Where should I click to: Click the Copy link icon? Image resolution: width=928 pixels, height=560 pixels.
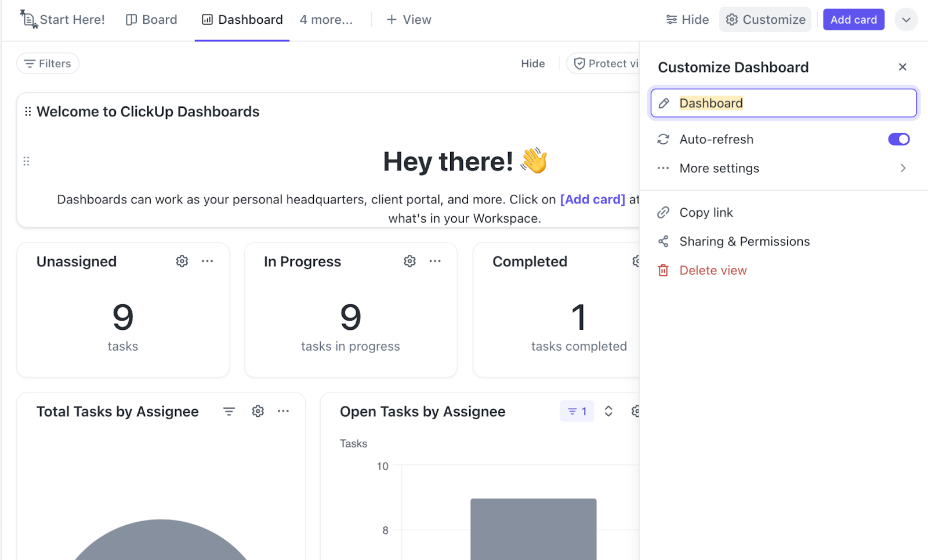664,212
